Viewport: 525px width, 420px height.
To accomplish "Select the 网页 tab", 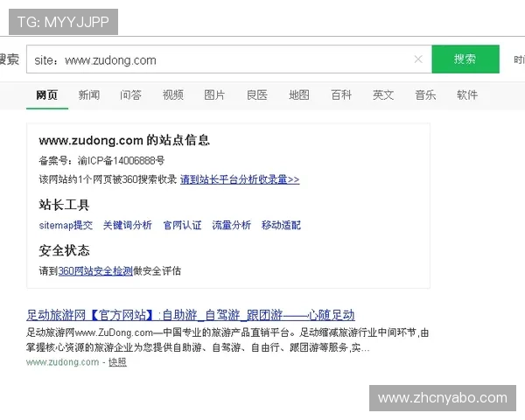I will 47,95.
